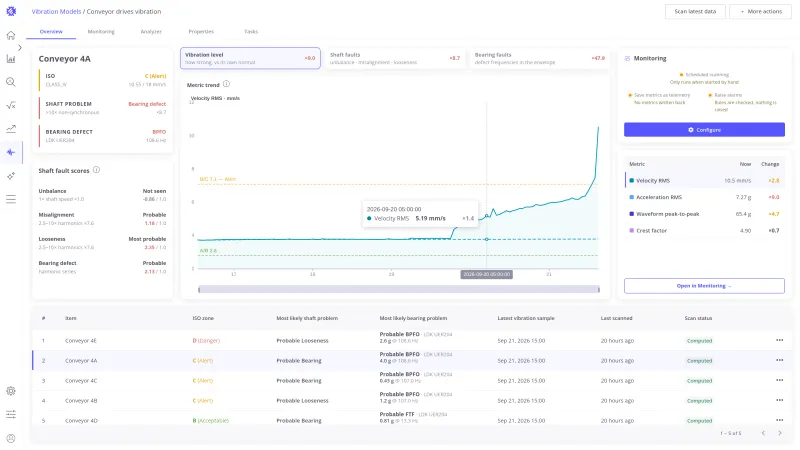Select the Acceleration RMS metric row
This screenshot has height=450, width=800.
coord(704,197)
